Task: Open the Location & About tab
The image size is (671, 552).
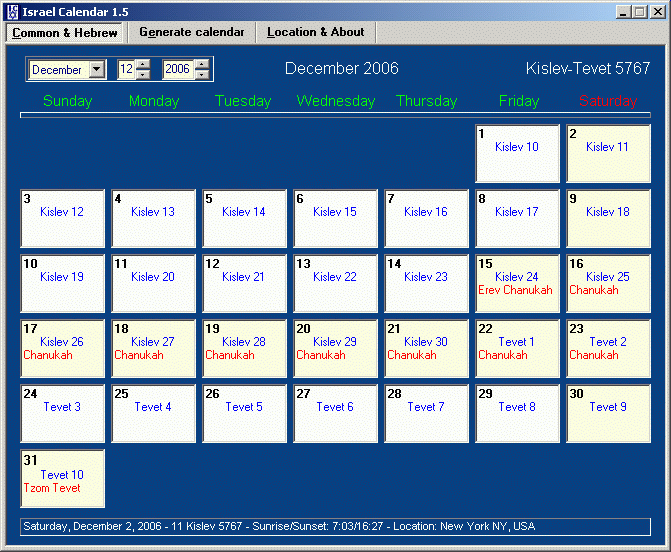Action: click(x=316, y=32)
